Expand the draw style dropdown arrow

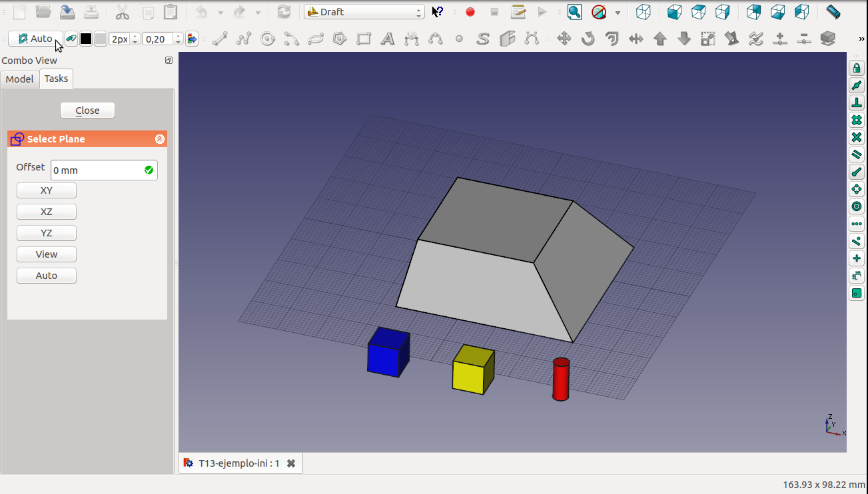click(x=618, y=13)
